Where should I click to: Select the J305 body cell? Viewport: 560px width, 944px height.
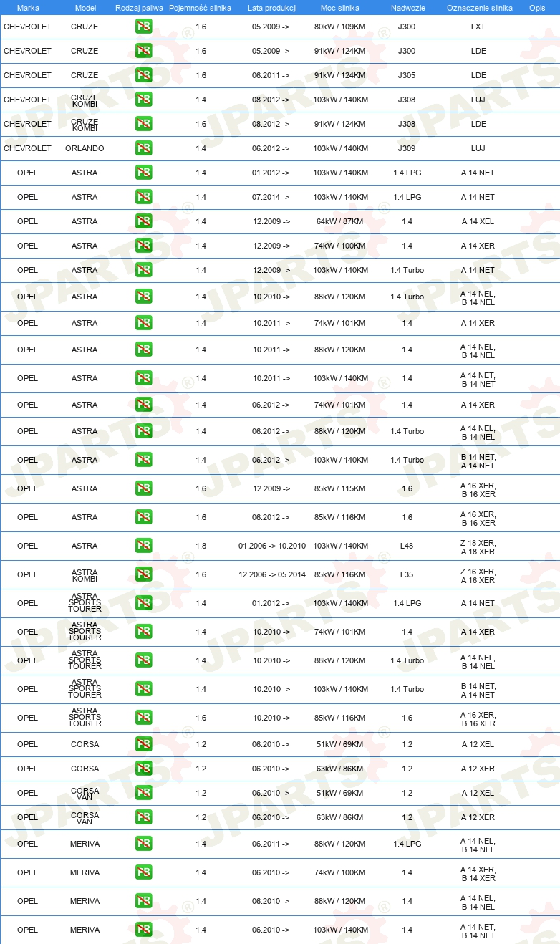click(x=407, y=75)
